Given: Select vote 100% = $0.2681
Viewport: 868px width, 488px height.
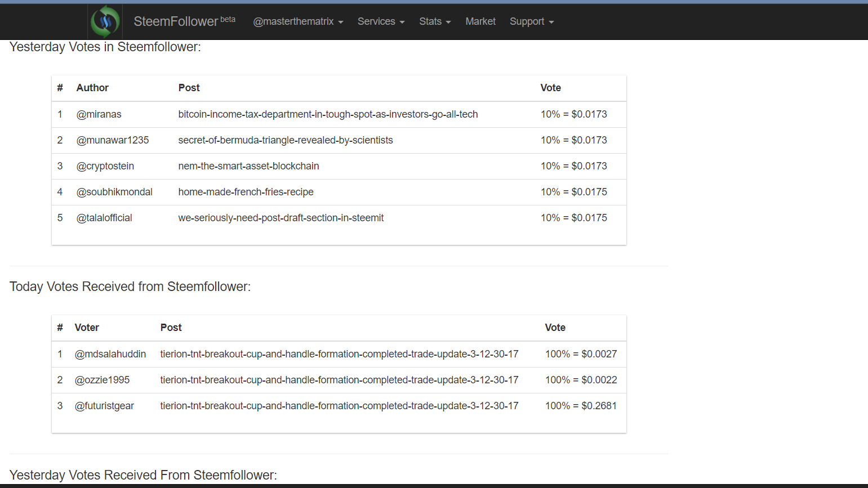Looking at the screenshot, I should coord(581,406).
